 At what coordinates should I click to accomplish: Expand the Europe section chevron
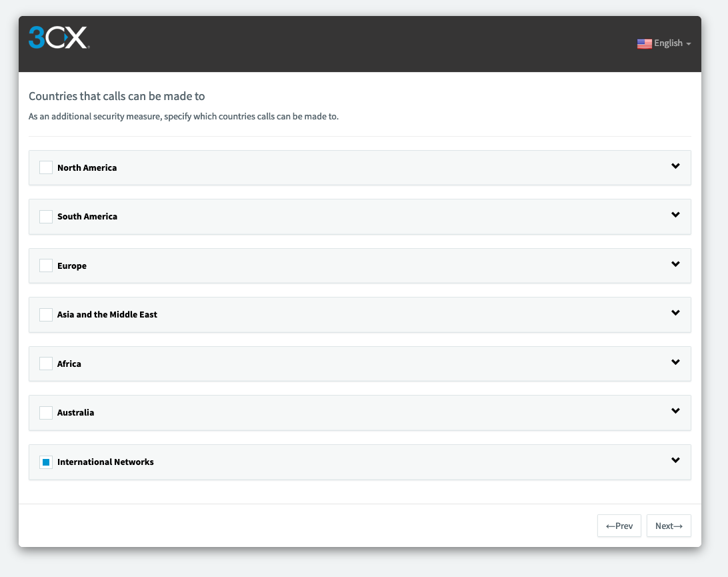[x=675, y=264]
